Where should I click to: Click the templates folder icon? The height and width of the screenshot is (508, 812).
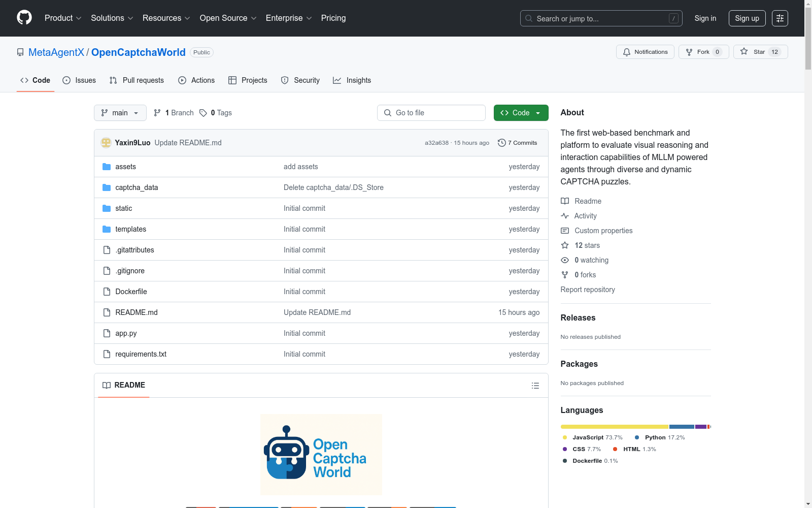point(107,229)
